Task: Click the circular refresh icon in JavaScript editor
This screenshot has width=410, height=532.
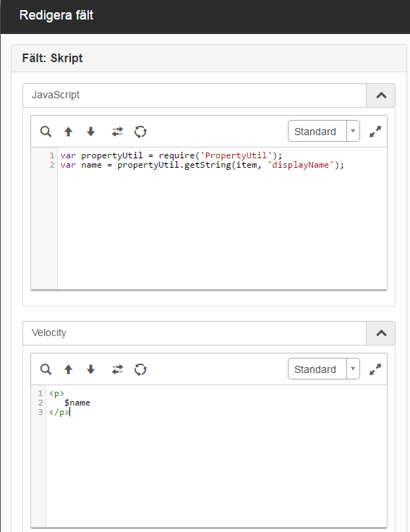Action: 140,132
